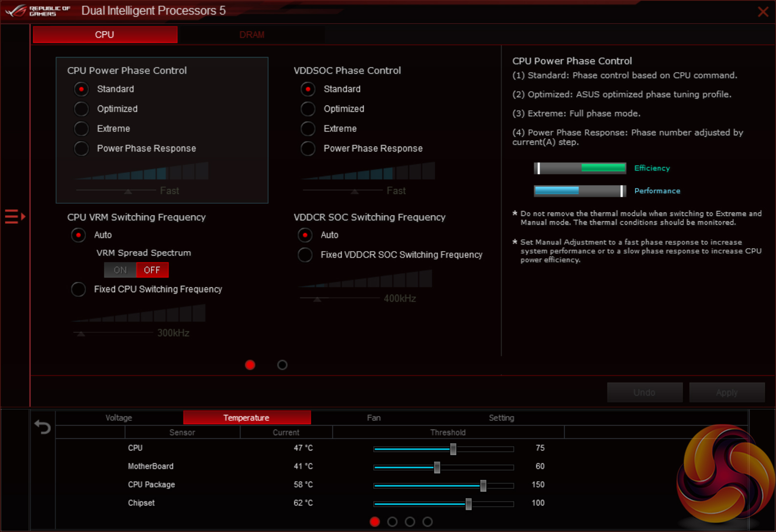Expand the left sidebar menu arrow
This screenshot has height=532, width=776.
coord(15,216)
